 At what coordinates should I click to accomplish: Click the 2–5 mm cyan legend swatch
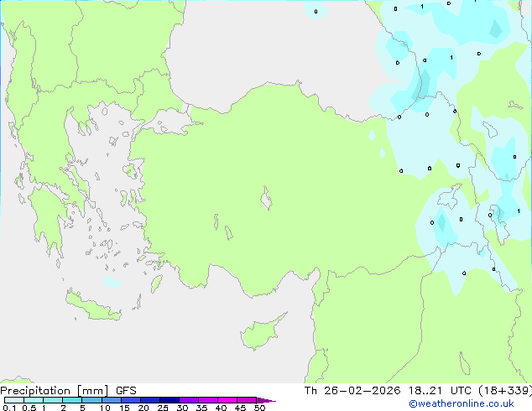click(x=72, y=400)
